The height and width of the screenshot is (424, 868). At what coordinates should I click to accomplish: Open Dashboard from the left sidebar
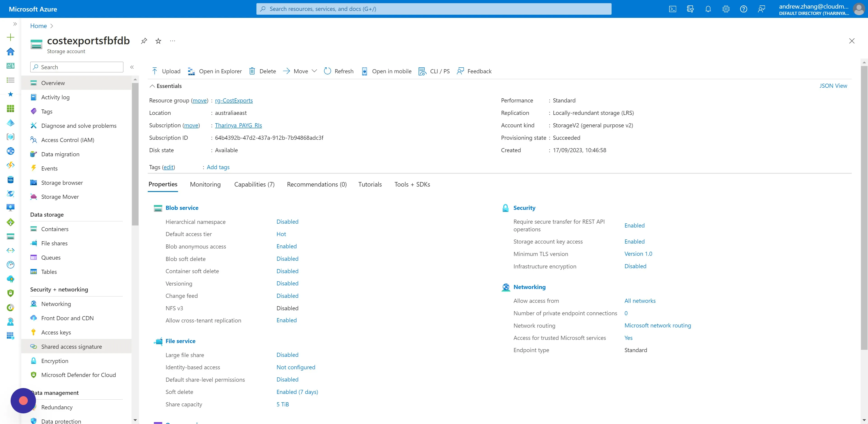10,65
